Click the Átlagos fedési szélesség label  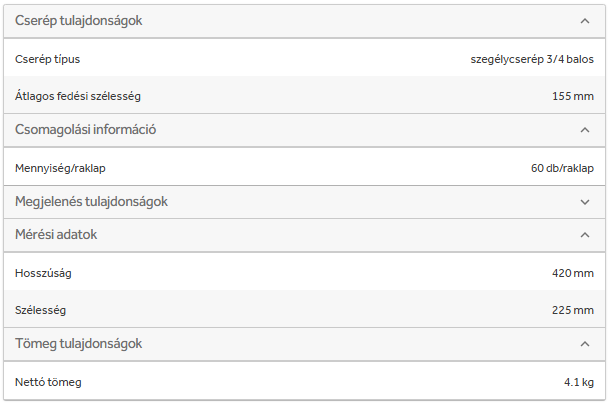pos(78,96)
